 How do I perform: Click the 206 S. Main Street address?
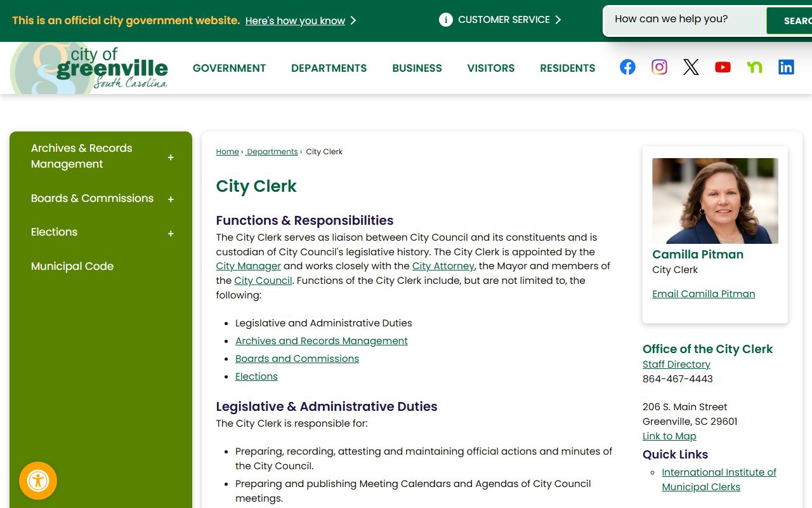[685, 407]
